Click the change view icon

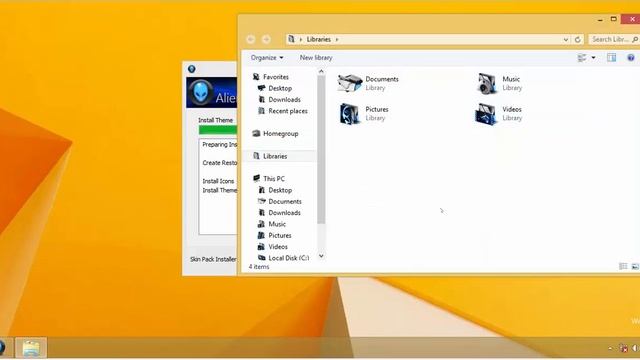tap(582, 58)
